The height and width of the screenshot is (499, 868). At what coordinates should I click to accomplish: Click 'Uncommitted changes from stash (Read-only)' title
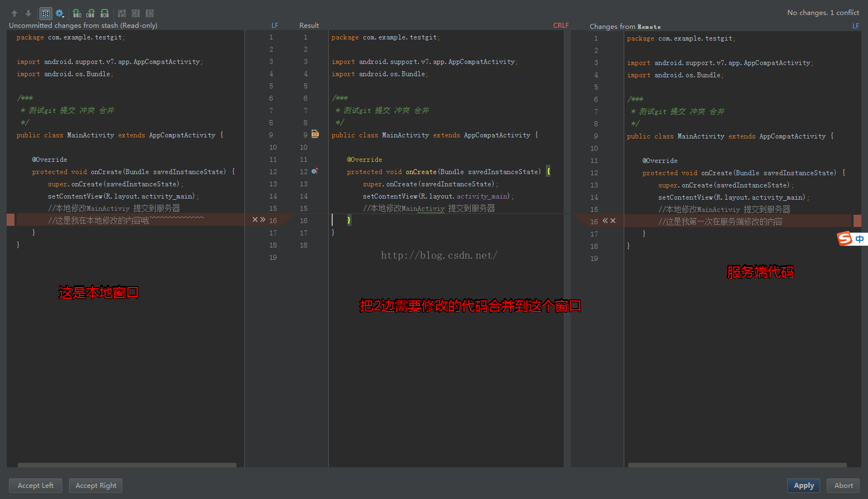tap(83, 26)
